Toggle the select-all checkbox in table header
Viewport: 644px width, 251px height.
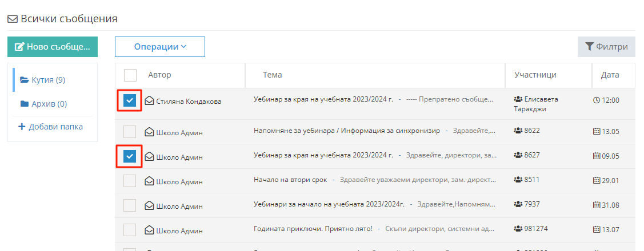[x=130, y=75]
